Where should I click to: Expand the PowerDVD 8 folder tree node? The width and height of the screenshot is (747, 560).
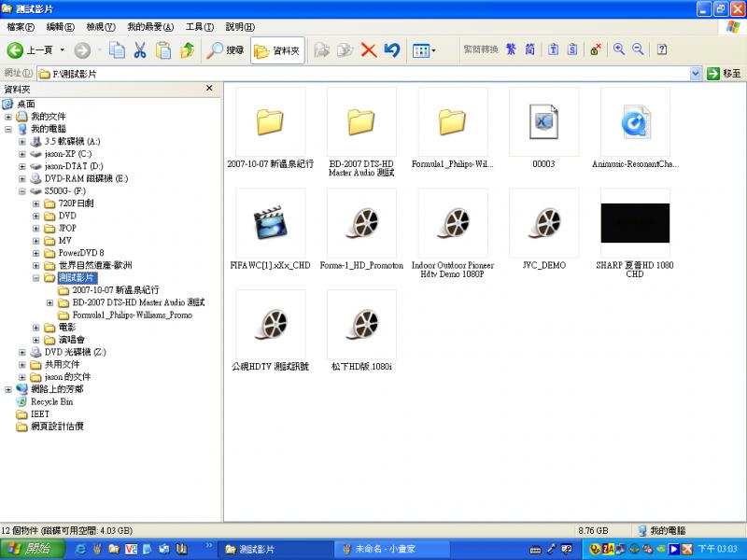coord(36,253)
